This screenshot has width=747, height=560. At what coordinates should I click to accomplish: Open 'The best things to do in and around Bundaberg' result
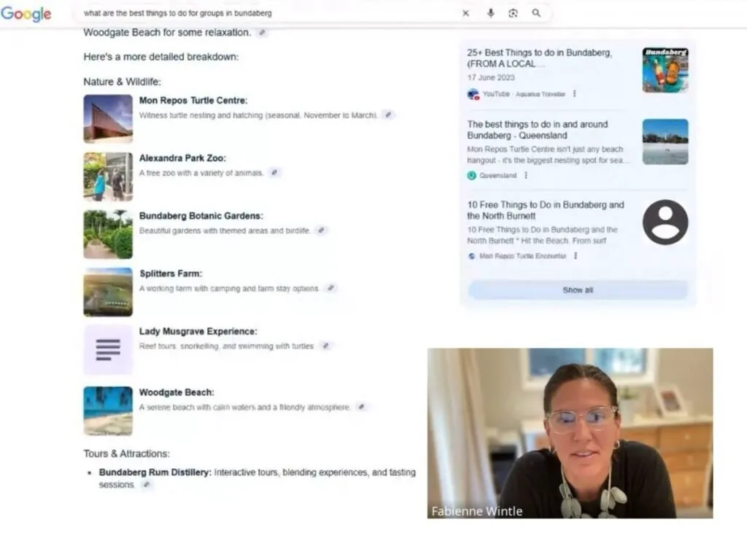[537, 130]
